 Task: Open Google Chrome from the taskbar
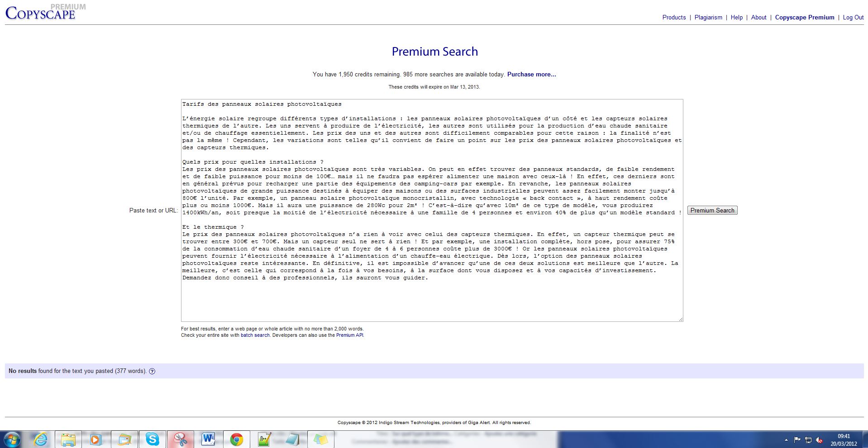[x=236, y=439]
